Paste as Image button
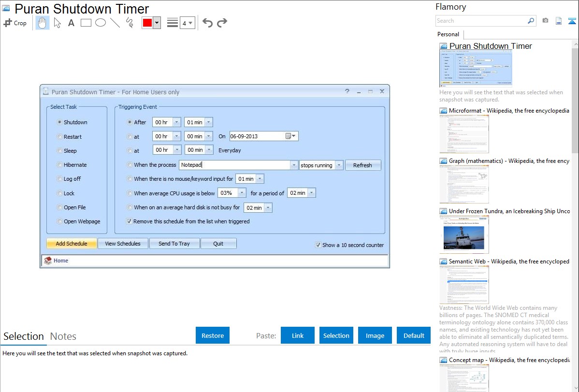The height and width of the screenshot is (392, 579). click(375, 335)
